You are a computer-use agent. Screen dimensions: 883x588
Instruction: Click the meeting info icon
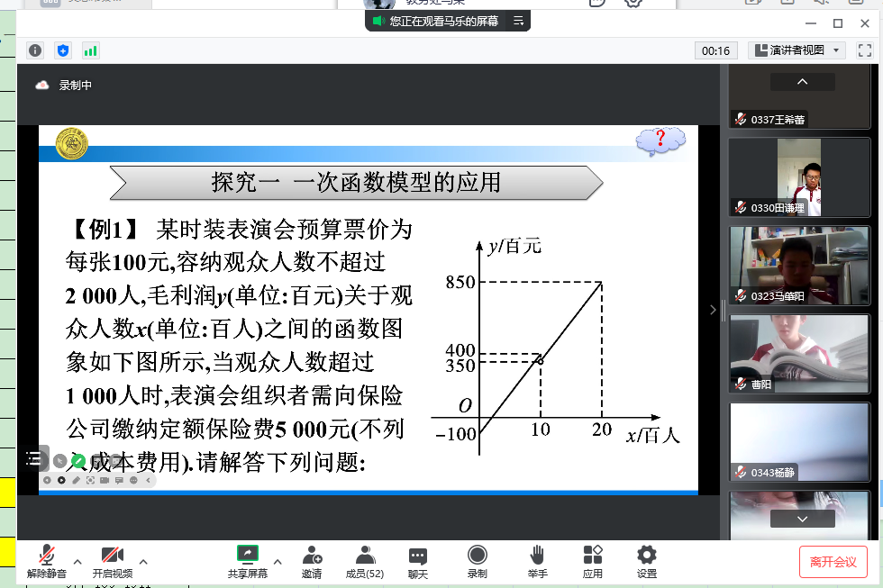pos(35,50)
